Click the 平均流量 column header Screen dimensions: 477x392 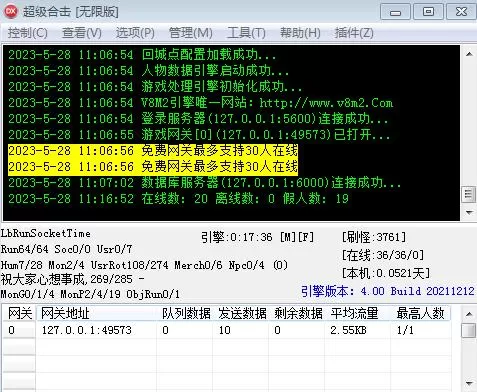tap(358, 313)
